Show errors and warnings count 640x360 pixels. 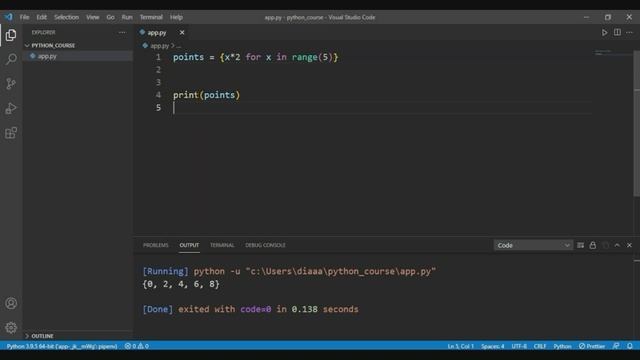pos(137,346)
